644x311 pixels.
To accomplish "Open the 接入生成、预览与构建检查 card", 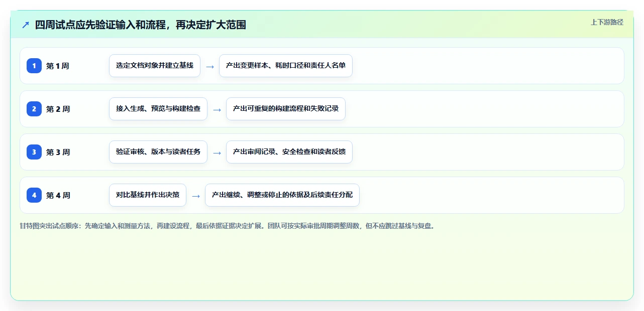I will coord(158,109).
